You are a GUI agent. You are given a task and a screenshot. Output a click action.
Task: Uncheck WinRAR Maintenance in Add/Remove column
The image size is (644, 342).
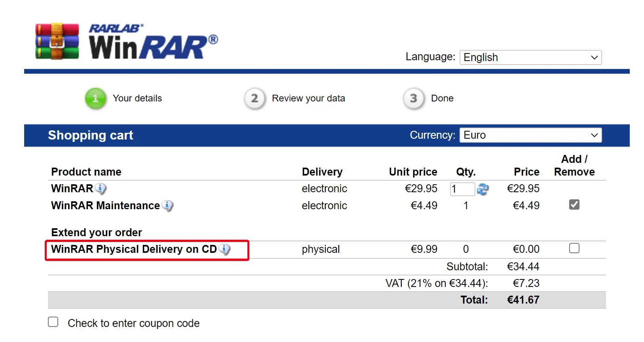574,204
